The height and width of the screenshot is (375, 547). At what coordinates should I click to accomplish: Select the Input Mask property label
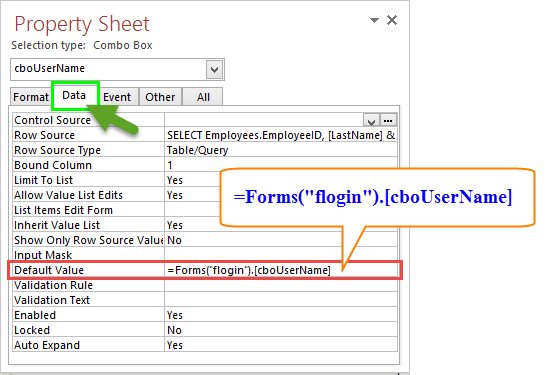43,255
